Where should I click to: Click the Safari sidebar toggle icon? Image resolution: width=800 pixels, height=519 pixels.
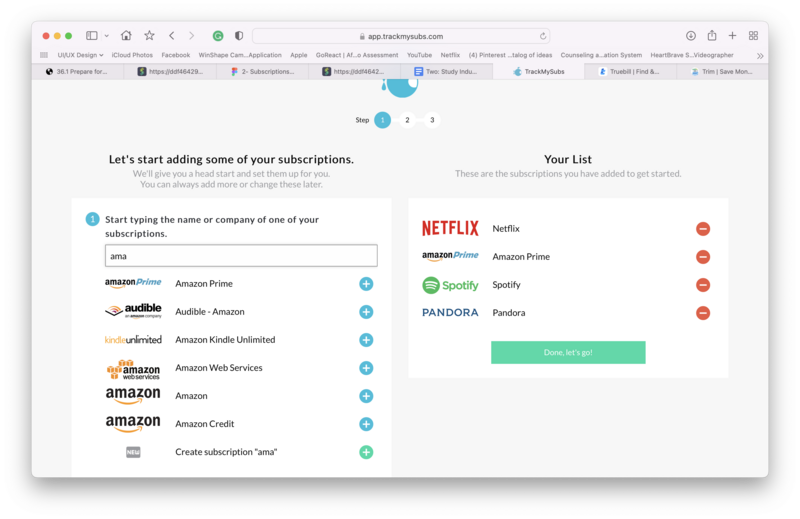tap(92, 36)
